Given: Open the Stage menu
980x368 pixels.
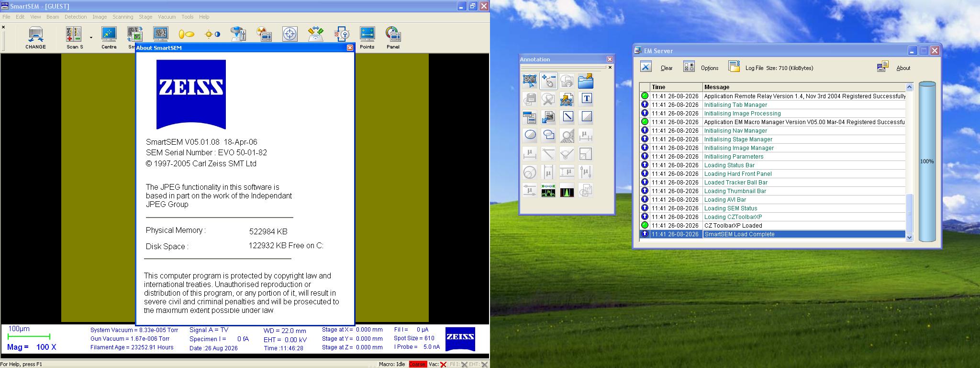Looking at the screenshot, I should point(145,17).
